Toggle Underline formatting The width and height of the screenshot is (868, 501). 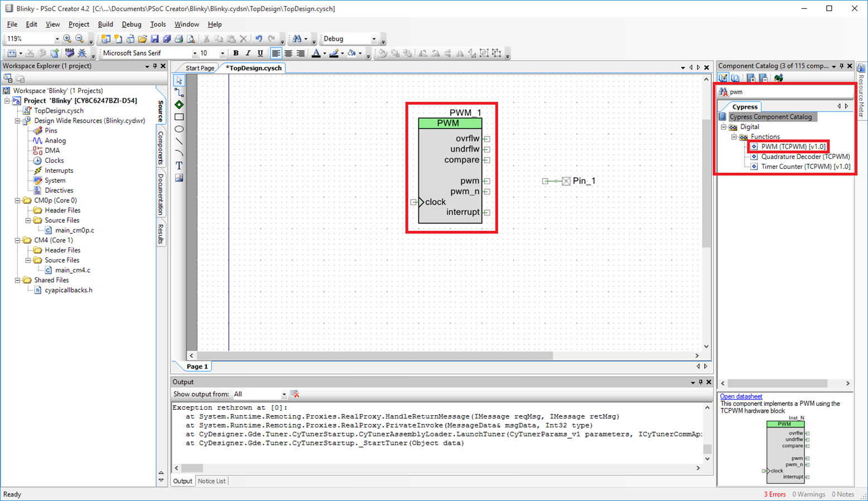tap(261, 53)
